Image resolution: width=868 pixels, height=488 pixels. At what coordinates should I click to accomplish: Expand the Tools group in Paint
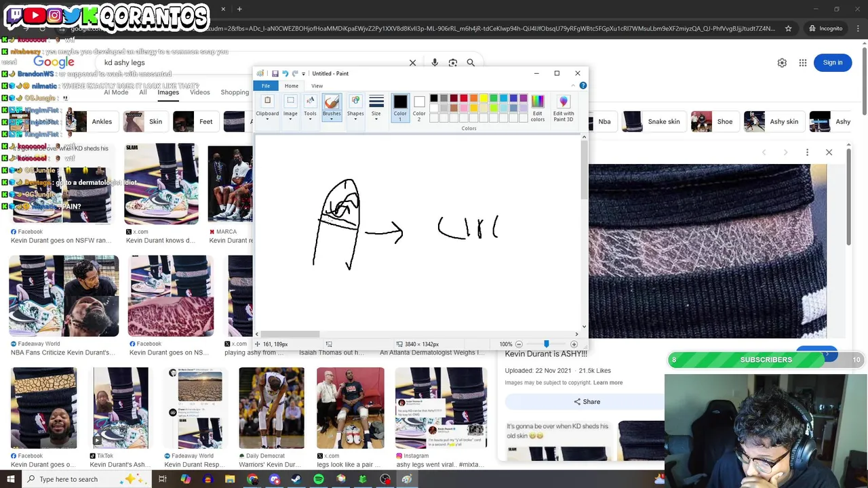click(310, 108)
